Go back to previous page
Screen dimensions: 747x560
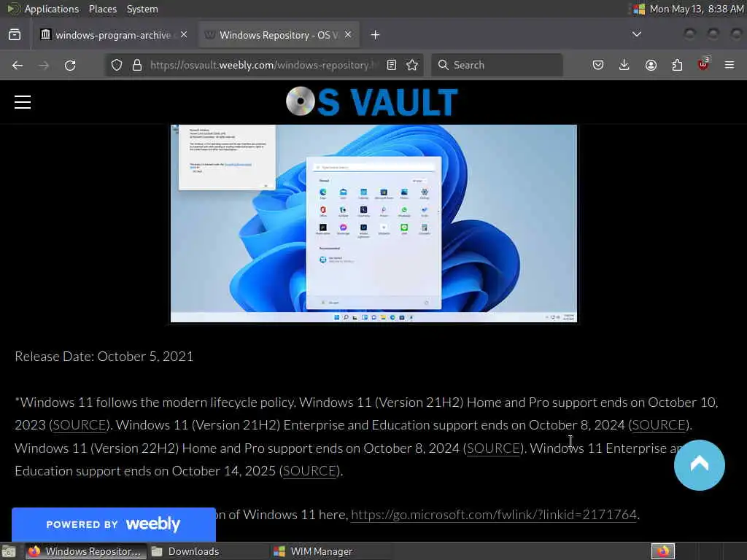pyautogui.click(x=18, y=65)
